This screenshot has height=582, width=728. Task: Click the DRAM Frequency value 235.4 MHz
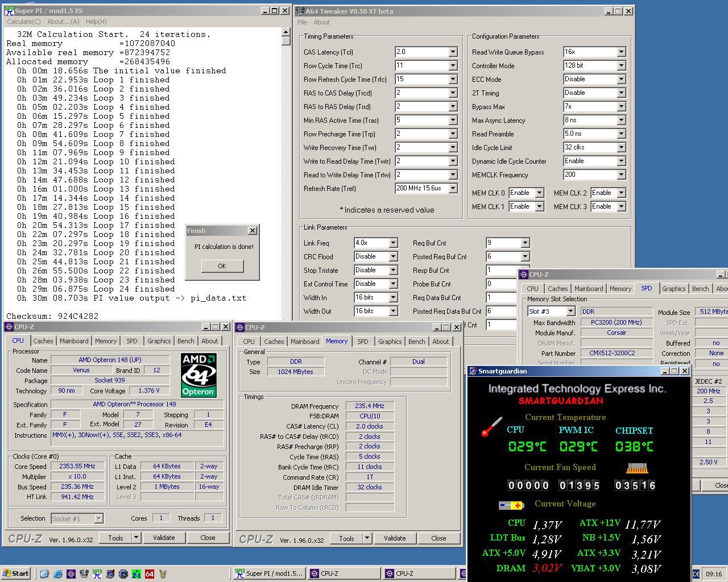pos(370,406)
